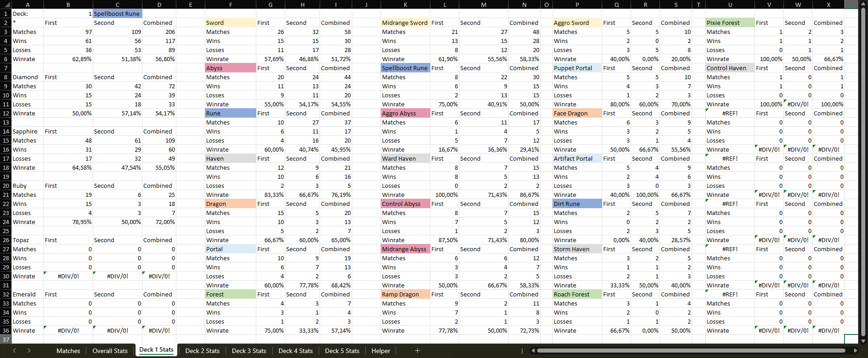Click the vertical scrollbar's down arrow
The image size is (868, 358).
point(863,341)
